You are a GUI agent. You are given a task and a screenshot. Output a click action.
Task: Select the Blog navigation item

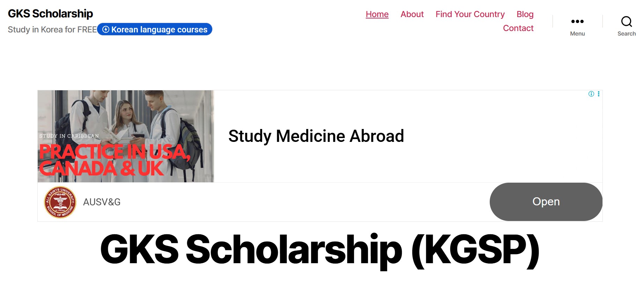click(525, 14)
